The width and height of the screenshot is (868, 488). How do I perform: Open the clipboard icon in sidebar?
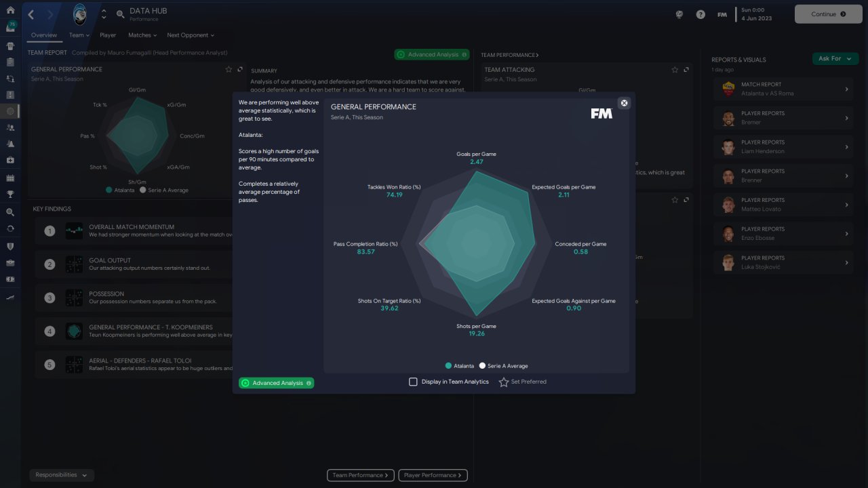[x=10, y=62]
